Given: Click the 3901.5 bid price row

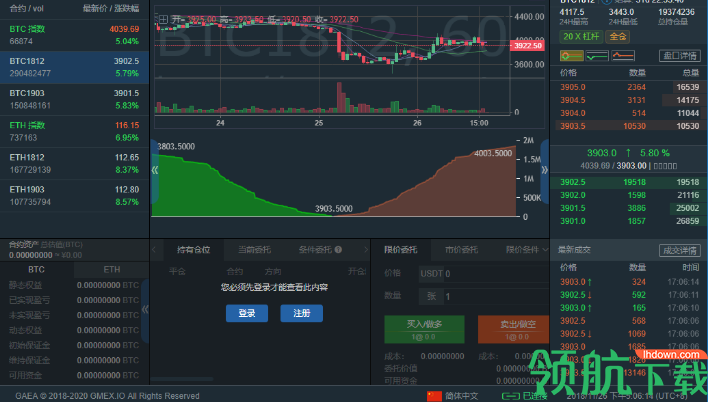Looking at the screenshot, I should click(629, 208).
